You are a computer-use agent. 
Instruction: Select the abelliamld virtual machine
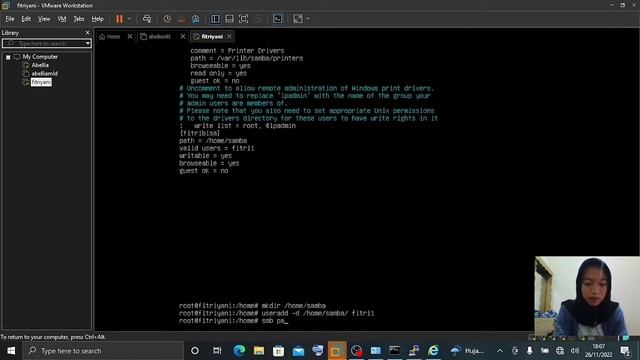44,73
